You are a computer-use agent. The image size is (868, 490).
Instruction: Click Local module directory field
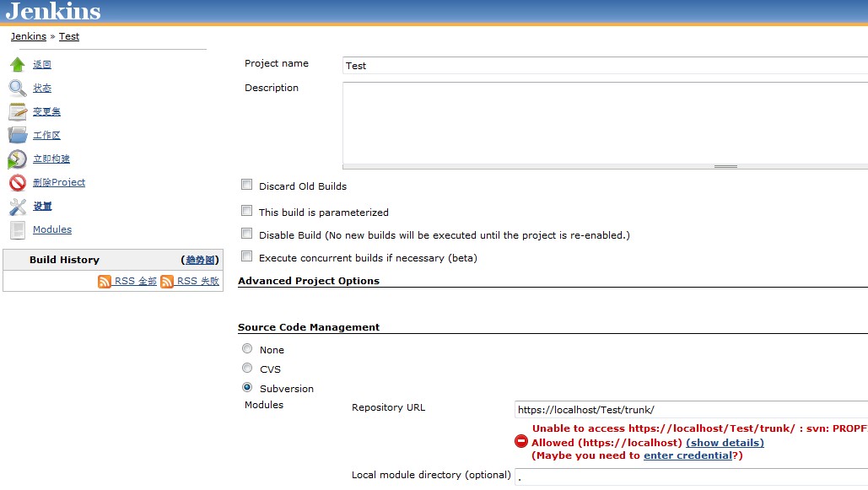pyautogui.click(x=691, y=477)
